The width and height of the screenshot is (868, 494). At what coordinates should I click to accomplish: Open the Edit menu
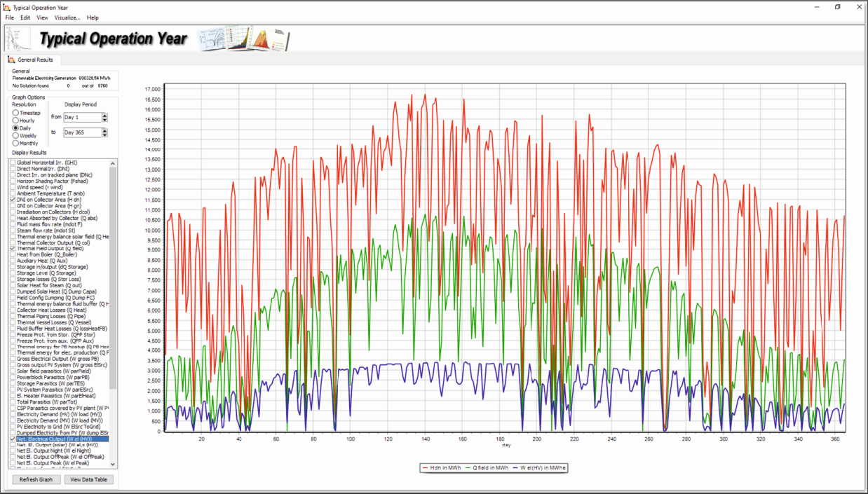25,17
